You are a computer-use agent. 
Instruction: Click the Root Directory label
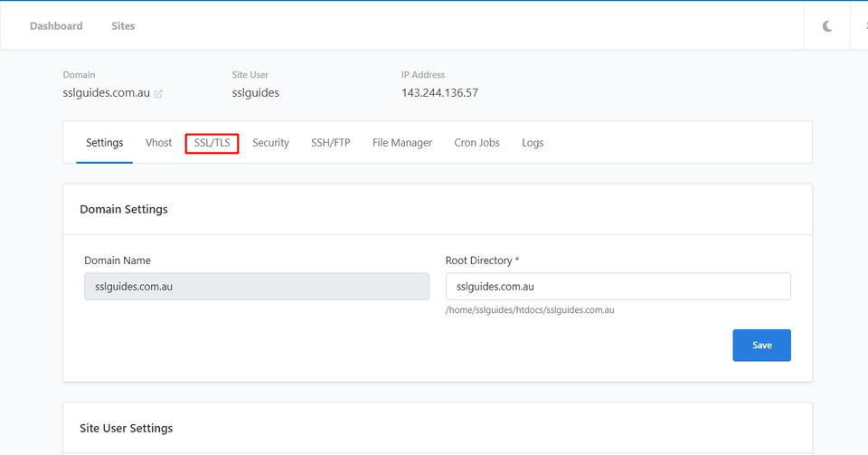coord(482,261)
